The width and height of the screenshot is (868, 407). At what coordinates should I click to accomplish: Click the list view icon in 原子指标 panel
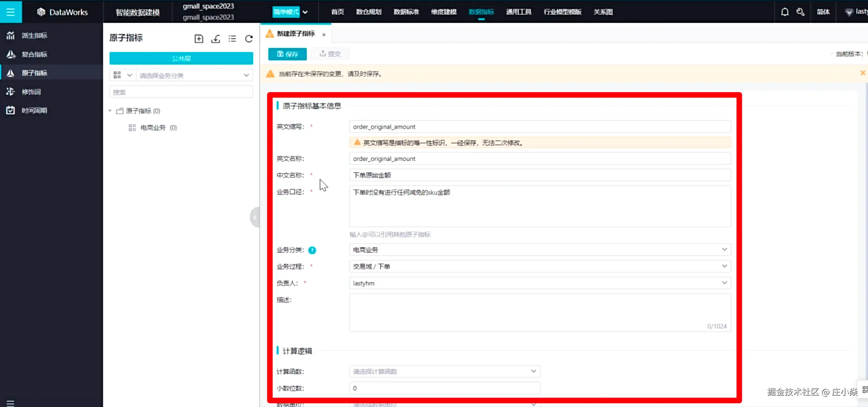pyautogui.click(x=232, y=39)
